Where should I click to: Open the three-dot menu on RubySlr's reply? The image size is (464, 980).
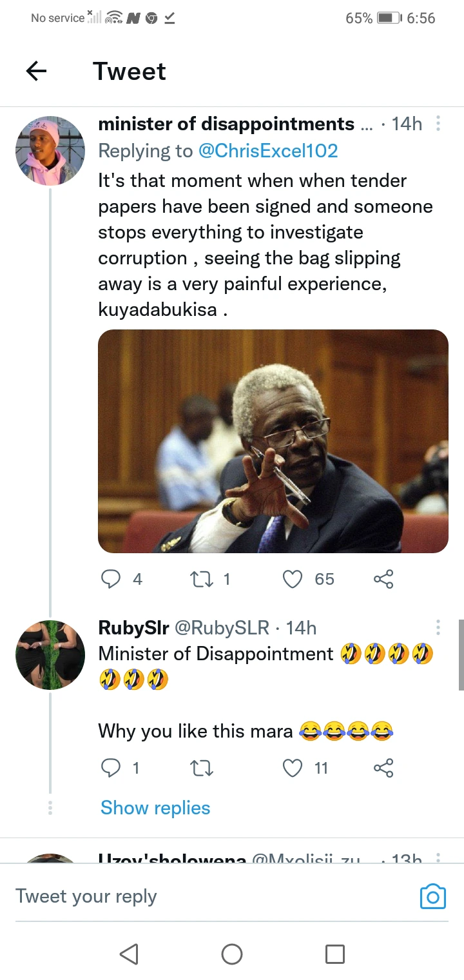coord(438,627)
